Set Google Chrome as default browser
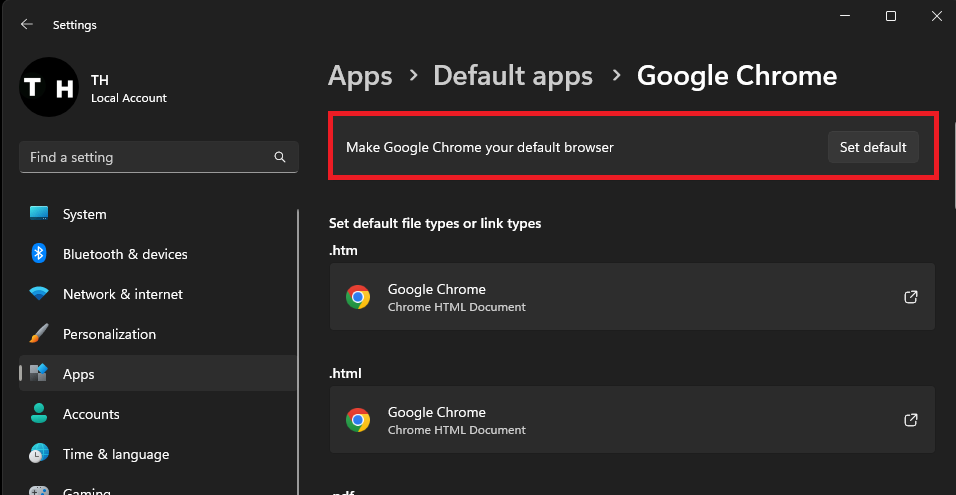Image resolution: width=956 pixels, height=495 pixels. [873, 147]
